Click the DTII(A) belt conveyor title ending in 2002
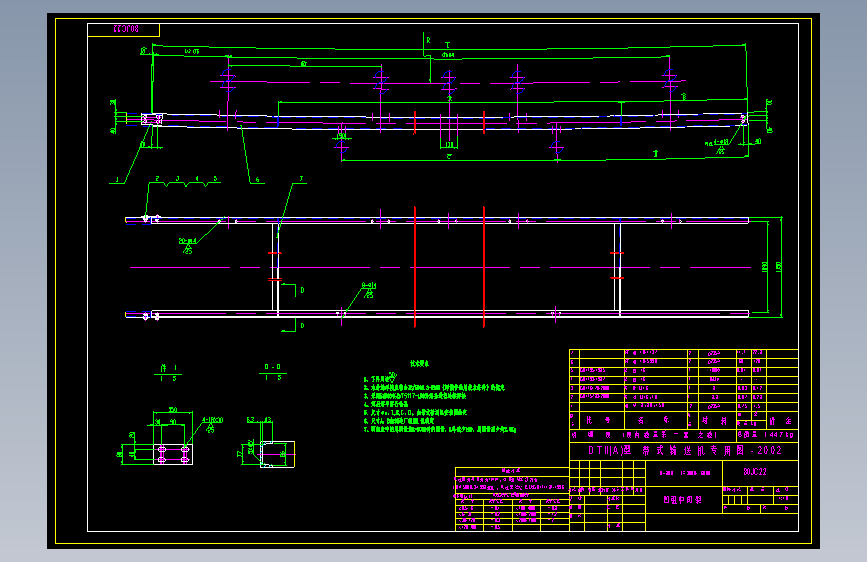 click(x=685, y=450)
